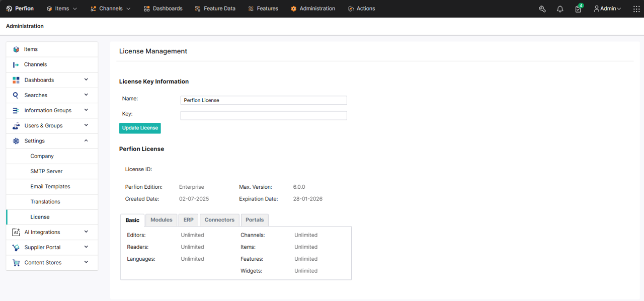Switch to the Connectors tab
The height and width of the screenshot is (301, 644).
(219, 220)
